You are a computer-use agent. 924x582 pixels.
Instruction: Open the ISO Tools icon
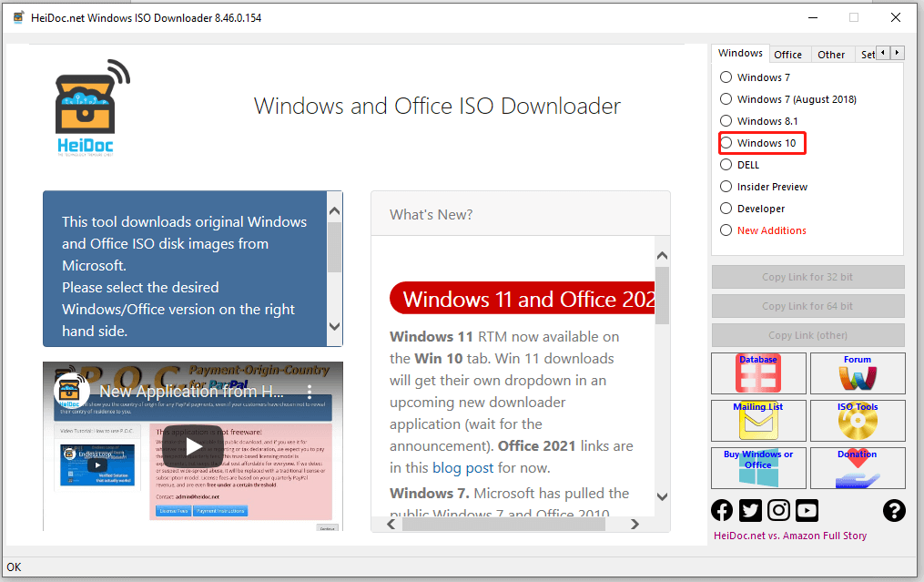(x=857, y=420)
